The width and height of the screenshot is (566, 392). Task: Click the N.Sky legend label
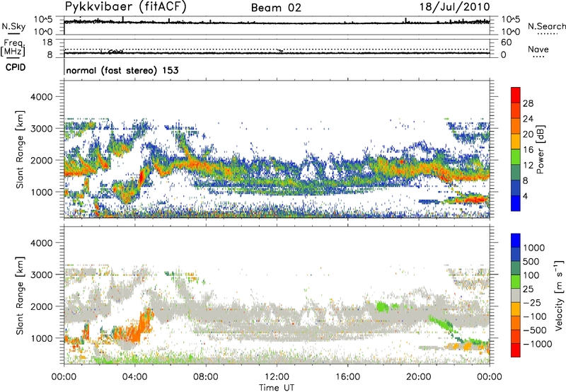13,26
